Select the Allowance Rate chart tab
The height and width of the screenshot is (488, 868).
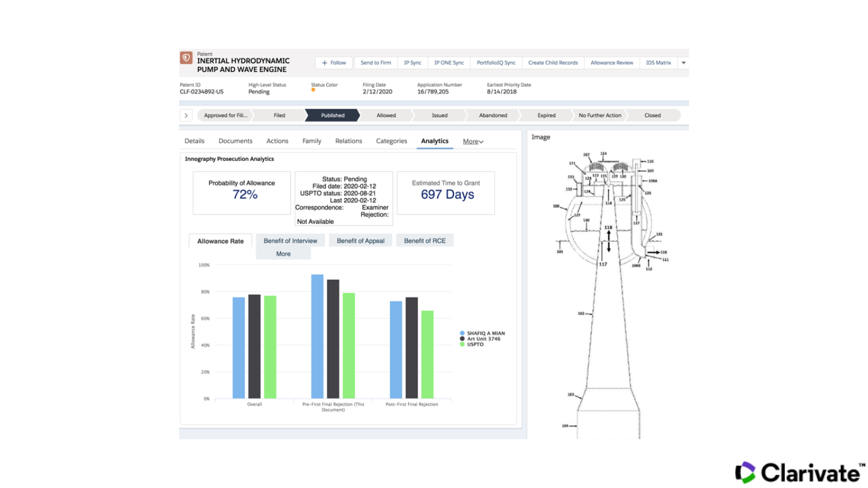point(220,241)
